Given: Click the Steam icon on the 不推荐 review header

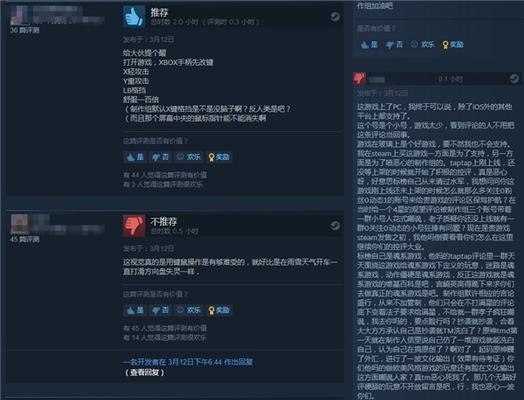Looking at the screenshot, I should coord(335,226).
